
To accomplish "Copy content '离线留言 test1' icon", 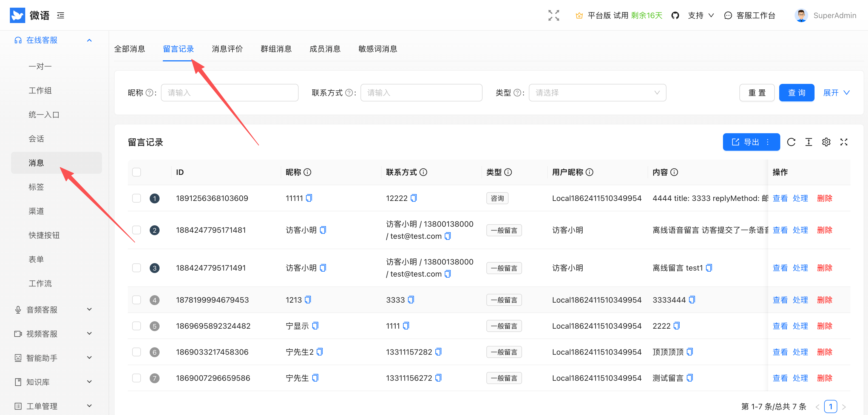I will click(709, 268).
